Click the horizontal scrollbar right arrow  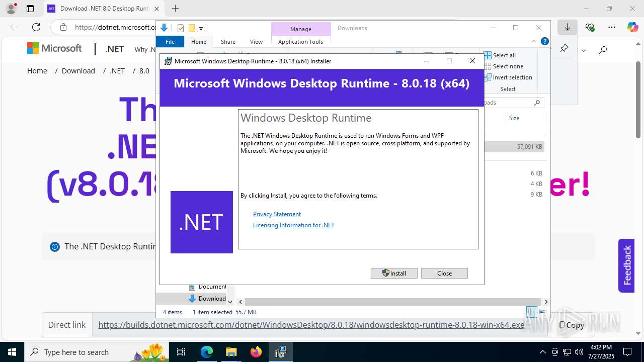tap(546, 302)
